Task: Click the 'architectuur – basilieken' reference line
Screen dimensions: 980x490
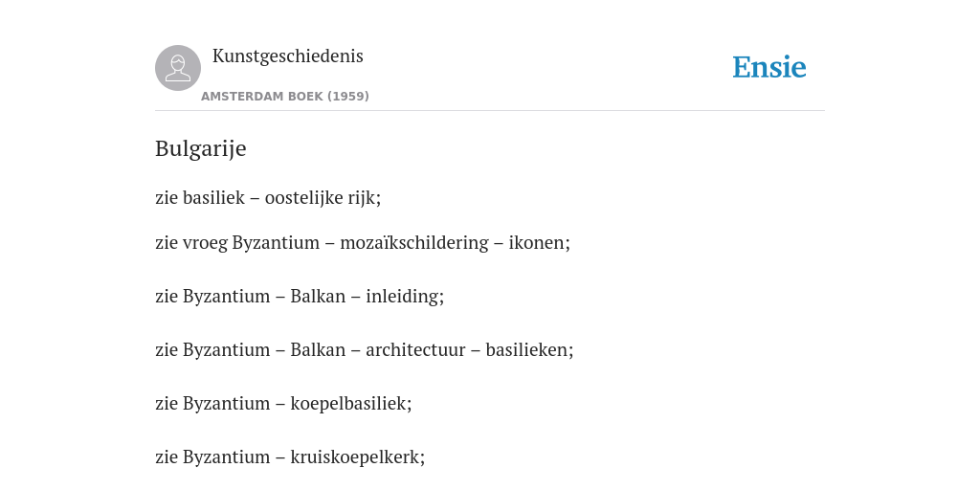Action: [365, 350]
